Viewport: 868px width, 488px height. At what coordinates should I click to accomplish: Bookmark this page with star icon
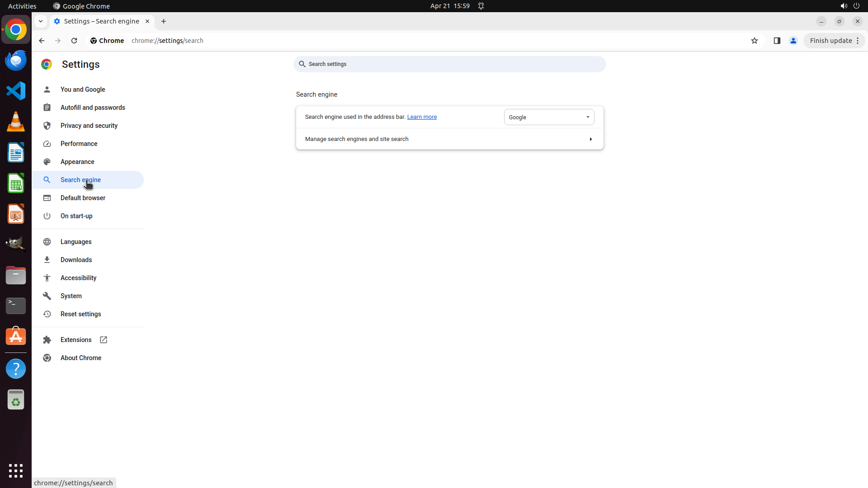[754, 41]
